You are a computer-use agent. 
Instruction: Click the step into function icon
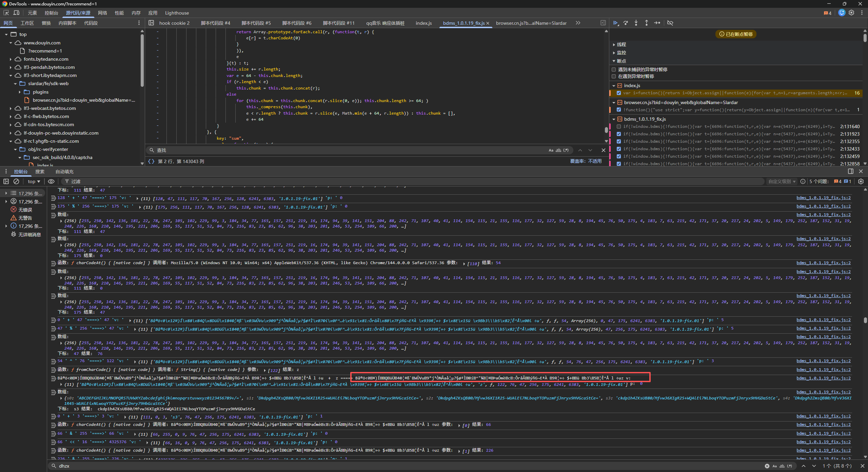(x=636, y=23)
